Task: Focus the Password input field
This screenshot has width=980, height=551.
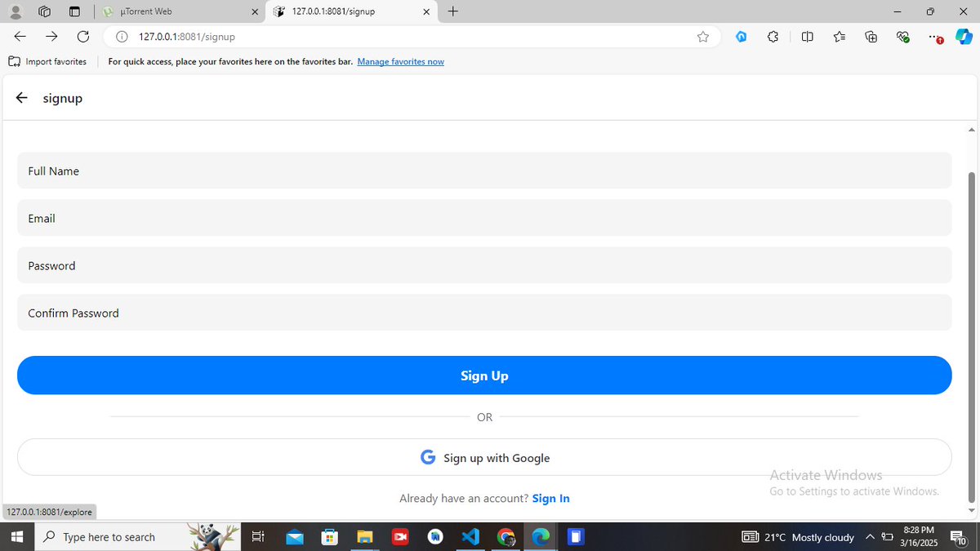Action: pos(484,265)
